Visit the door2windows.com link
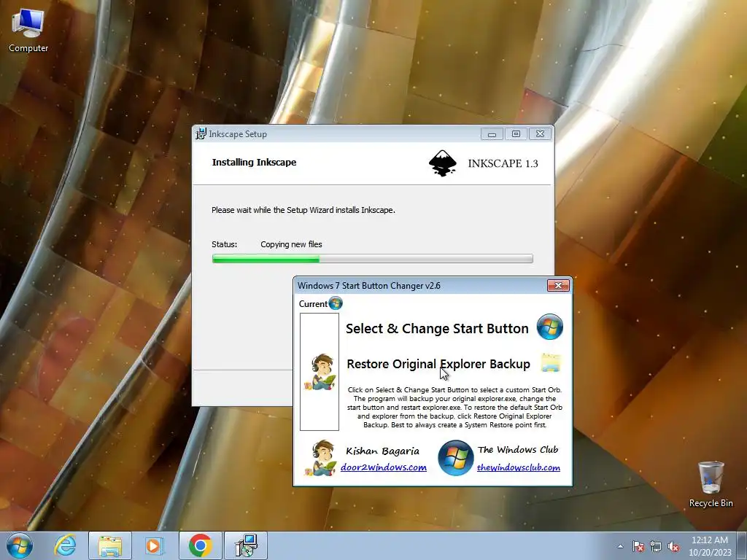The image size is (747, 560). (x=384, y=467)
